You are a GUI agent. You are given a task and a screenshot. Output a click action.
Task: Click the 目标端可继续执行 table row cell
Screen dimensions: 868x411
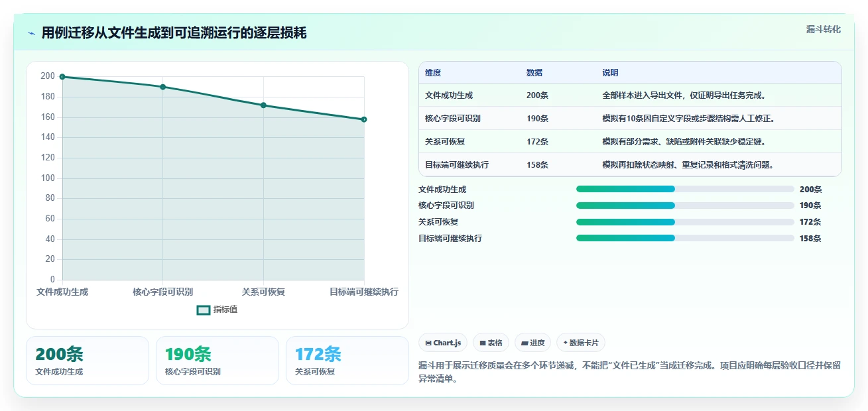[x=457, y=165]
